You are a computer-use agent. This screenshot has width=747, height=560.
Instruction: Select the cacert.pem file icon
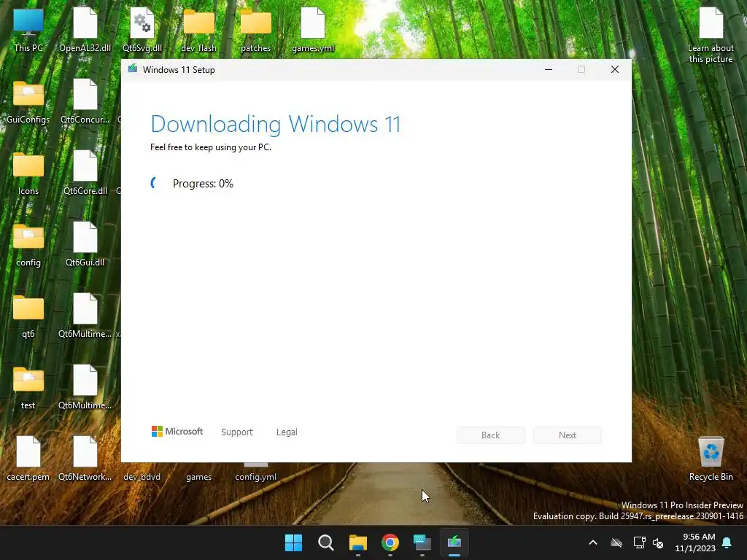(x=28, y=459)
